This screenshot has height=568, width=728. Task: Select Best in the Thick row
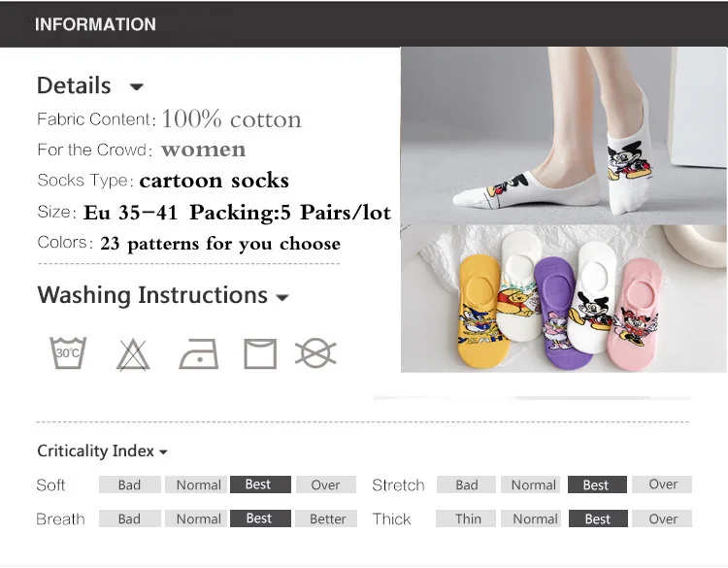(598, 518)
